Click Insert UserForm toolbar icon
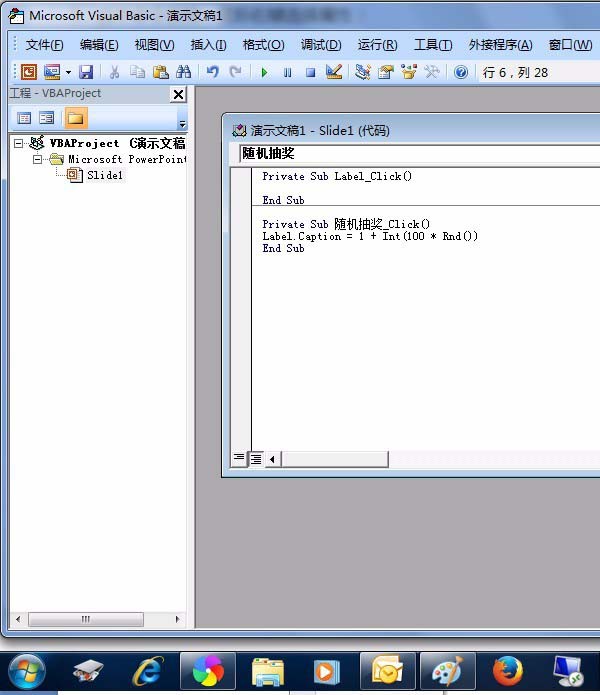Image resolution: width=600 pixels, height=695 pixels. pyautogui.click(x=52, y=72)
